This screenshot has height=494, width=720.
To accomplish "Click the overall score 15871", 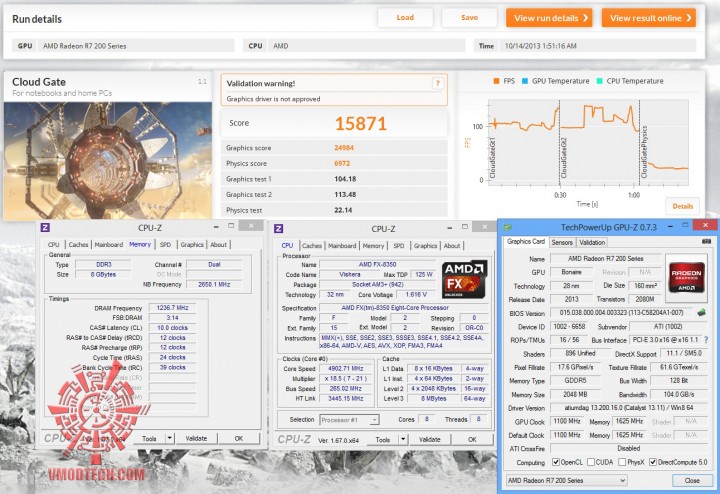I will point(360,124).
